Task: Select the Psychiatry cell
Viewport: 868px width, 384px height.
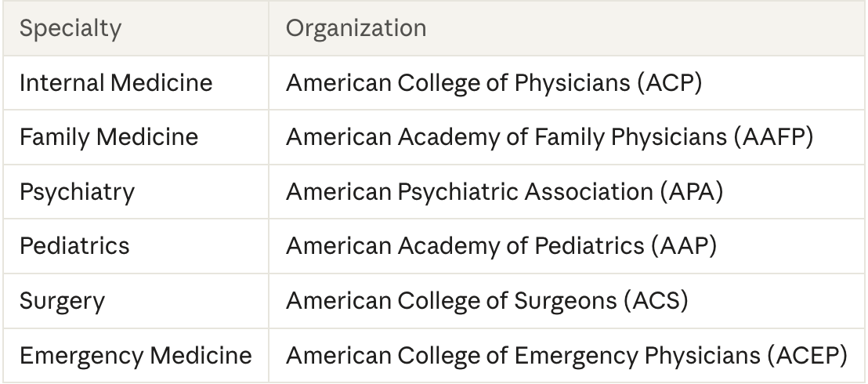Action: click(136, 192)
